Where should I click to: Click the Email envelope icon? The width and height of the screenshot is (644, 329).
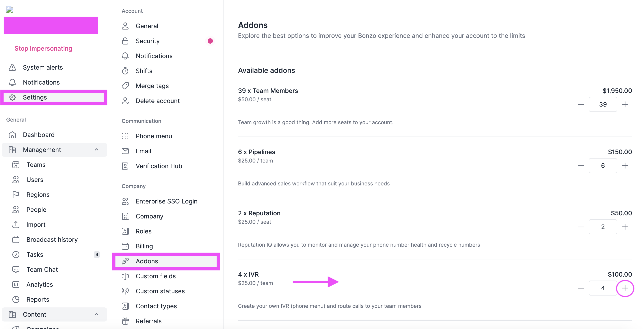tap(125, 151)
